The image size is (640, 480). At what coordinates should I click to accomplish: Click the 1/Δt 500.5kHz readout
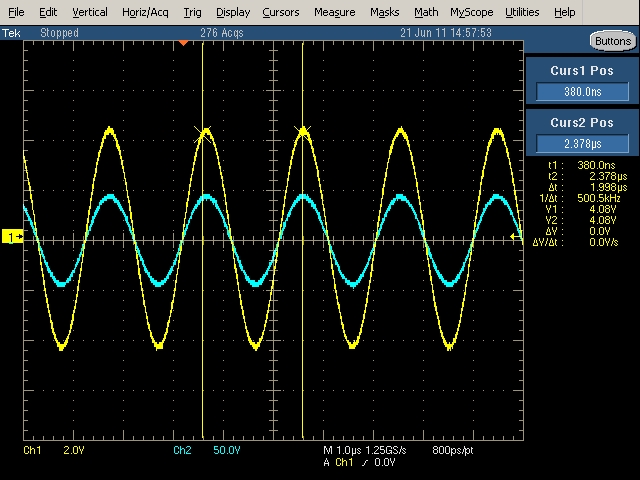point(580,198)
